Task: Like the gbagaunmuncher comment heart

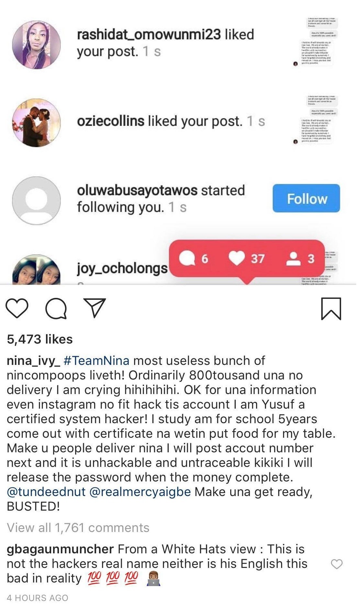Action: tap(336, 564)
